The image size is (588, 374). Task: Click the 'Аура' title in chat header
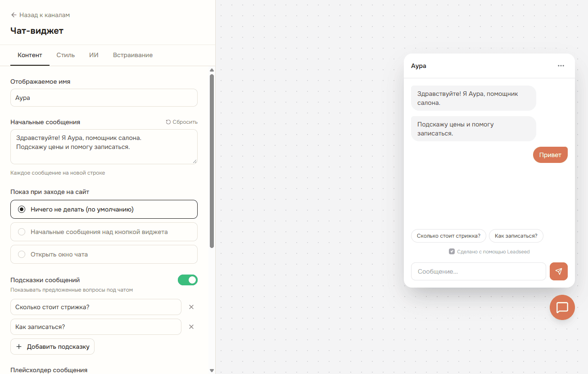pyautogui.click(x=419, y=66)
